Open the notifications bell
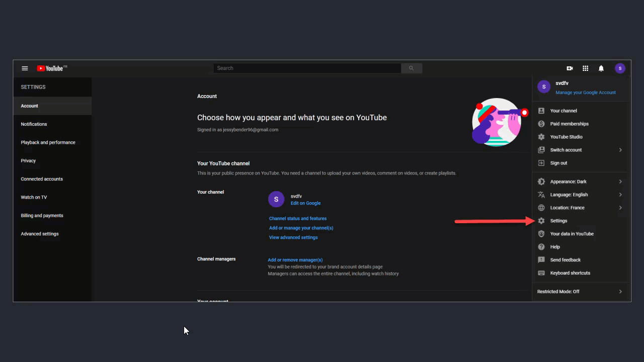 [x=601, y=68]
